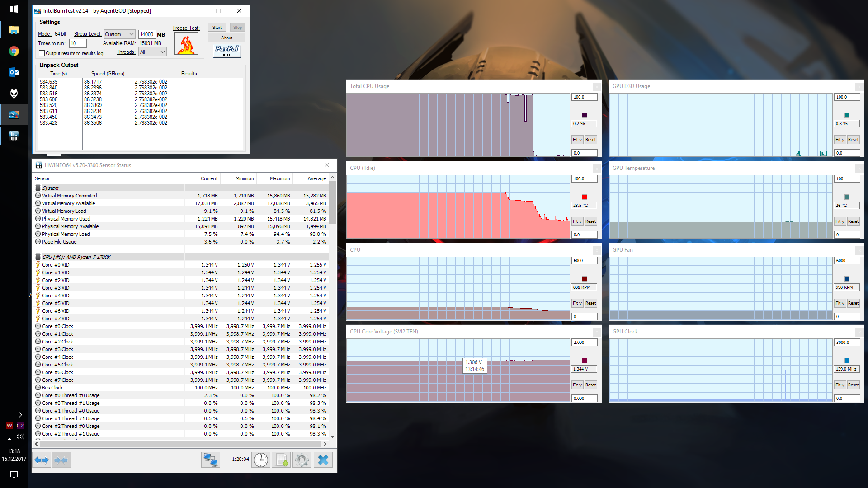Click the About button
This screenshot has width=868, height=488.
pyautogui.click(x=226, y=38)
